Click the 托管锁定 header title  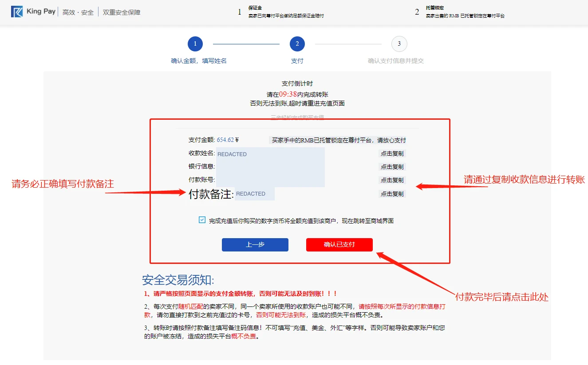(x=435, y=8)
